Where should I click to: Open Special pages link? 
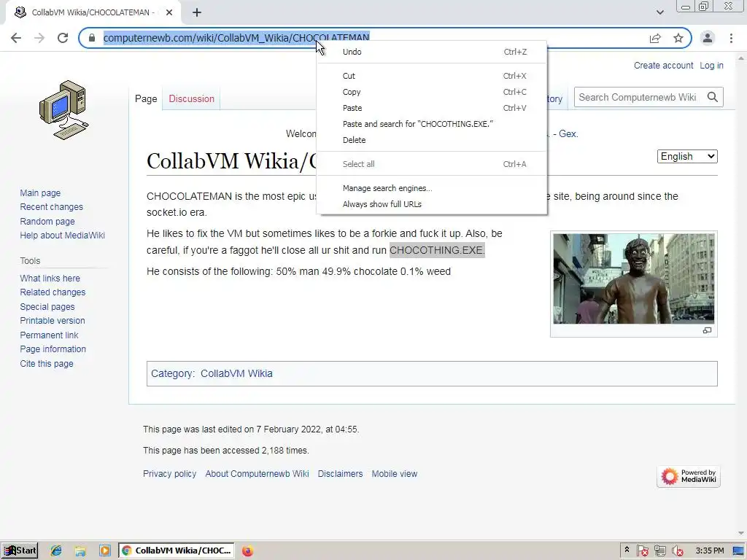(x=47, y=307)
